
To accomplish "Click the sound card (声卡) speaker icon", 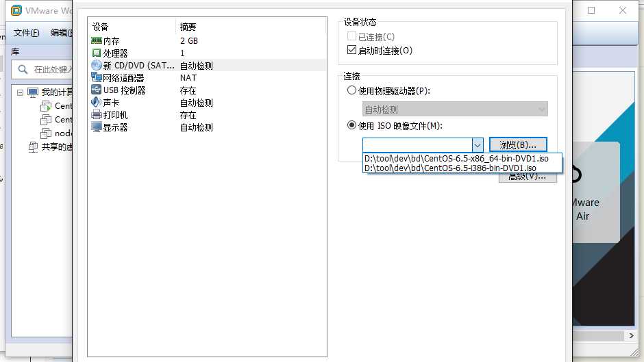I will click(96, 102).
